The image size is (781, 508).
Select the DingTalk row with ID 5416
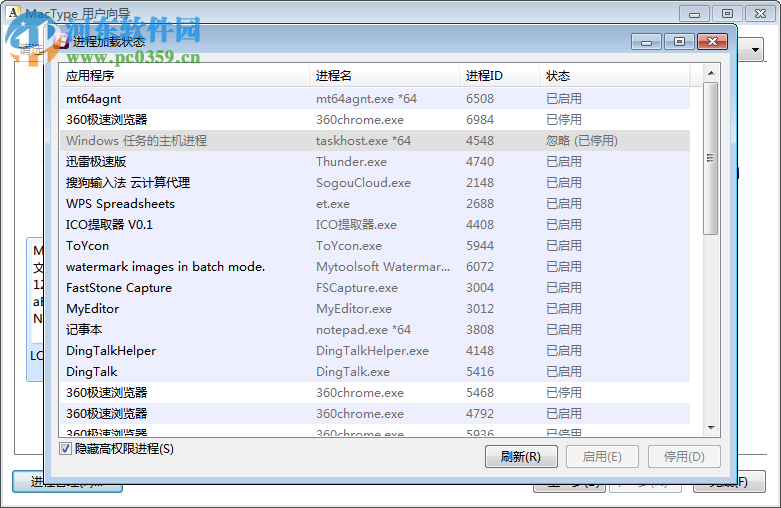pyautogui.click(x=375, y=372)
